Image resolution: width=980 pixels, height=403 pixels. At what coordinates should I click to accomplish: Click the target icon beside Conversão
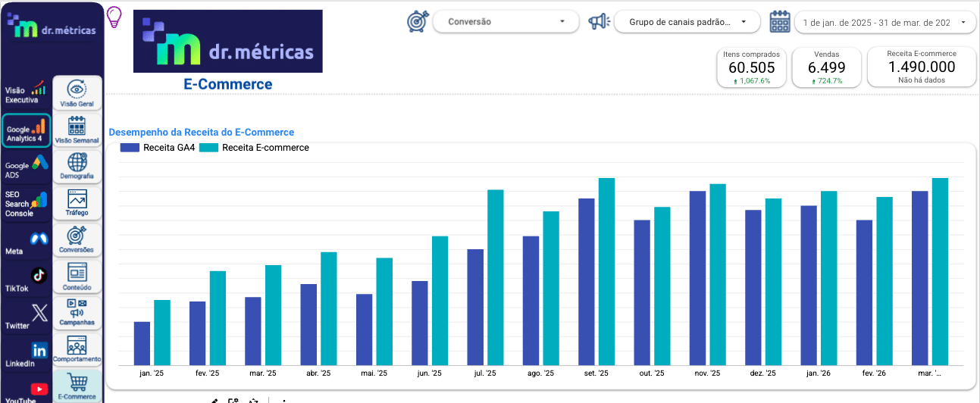tap(418, 21)
